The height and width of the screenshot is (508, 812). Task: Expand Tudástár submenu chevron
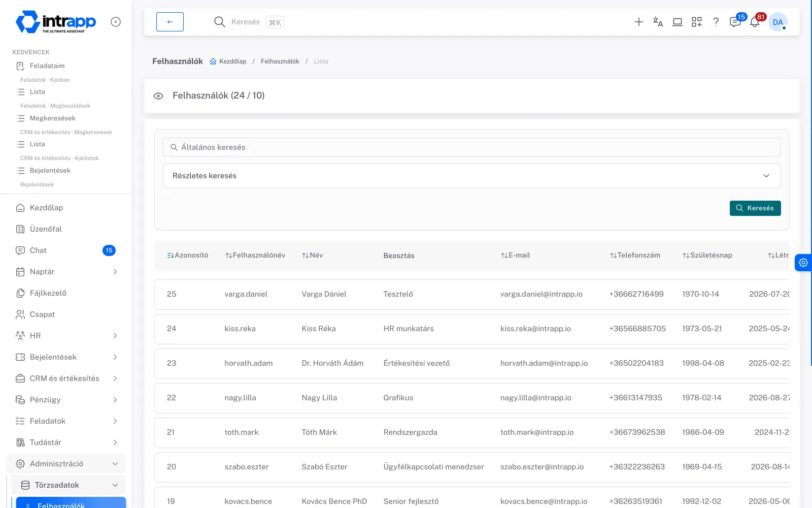click(x=115, y=442)
